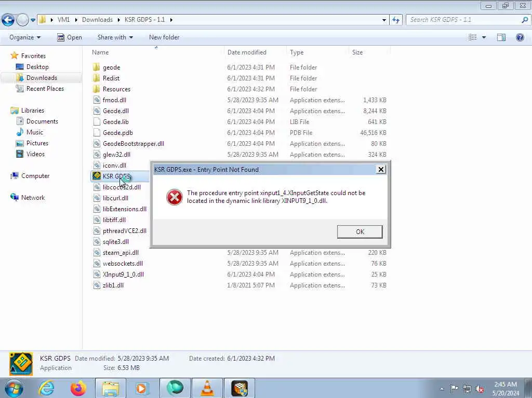Launch Firefox from the taskbar
Viewport: 532px width, 398px height.
coord(78,389)
